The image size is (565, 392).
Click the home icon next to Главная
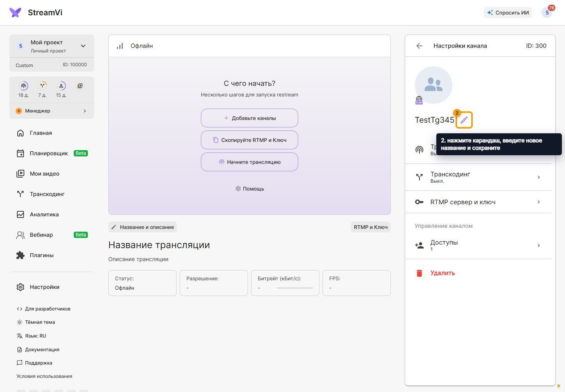point(20,133)
